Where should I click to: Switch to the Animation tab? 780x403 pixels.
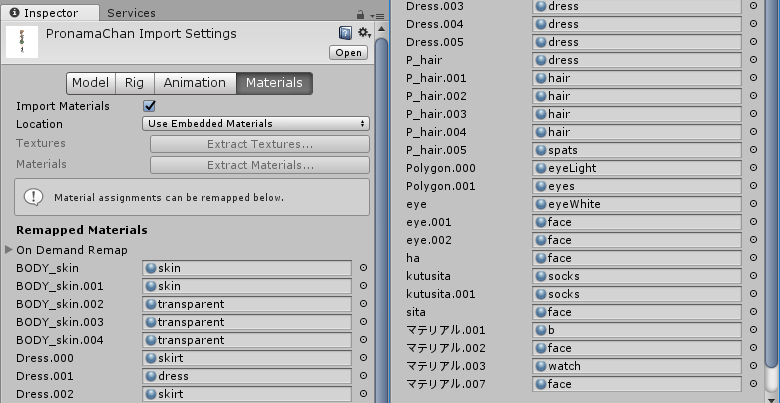coord(194,84)
